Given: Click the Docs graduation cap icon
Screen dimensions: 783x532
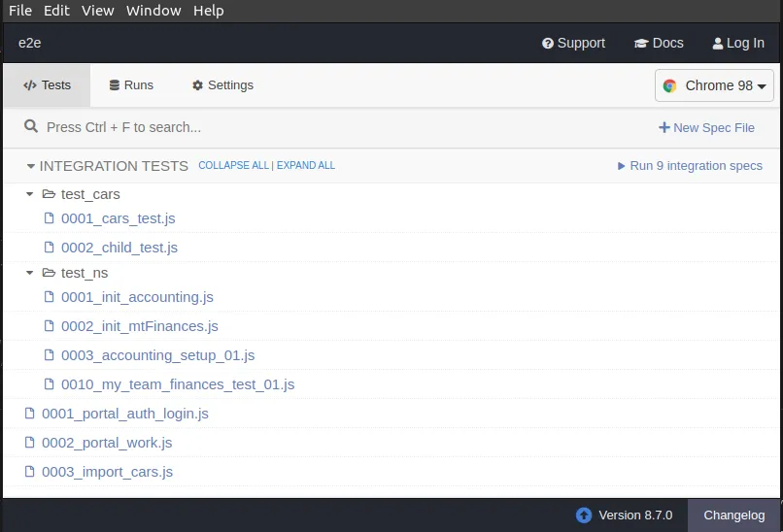Looking at the screenshot, I should pyautogui.click(x=641, y=44).
